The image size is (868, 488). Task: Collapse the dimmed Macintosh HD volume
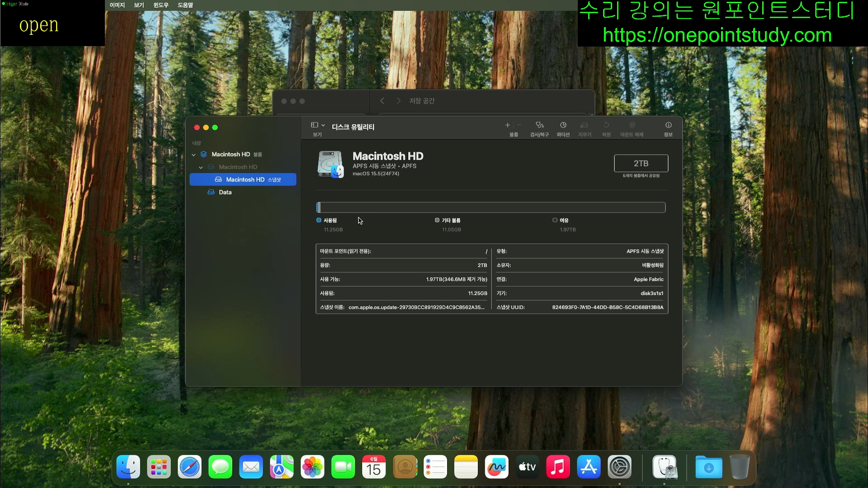(x=201, y=167)
